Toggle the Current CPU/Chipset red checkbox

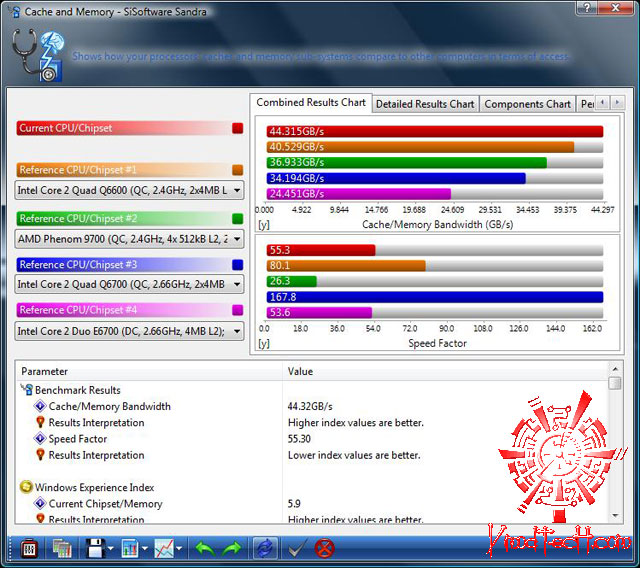point(238,128)
